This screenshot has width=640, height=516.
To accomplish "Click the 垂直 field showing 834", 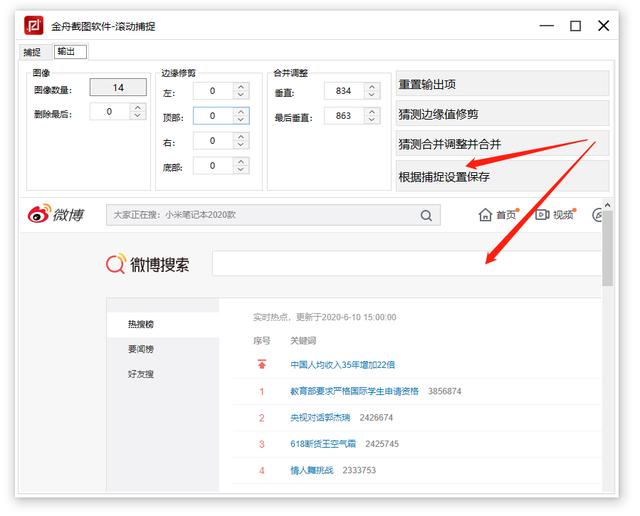I will click(343, 91).
